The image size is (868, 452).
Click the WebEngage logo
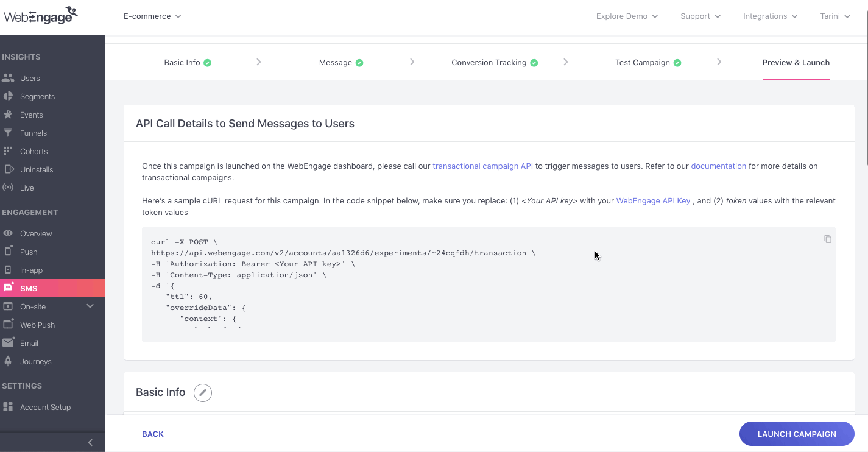coord(40,16)
